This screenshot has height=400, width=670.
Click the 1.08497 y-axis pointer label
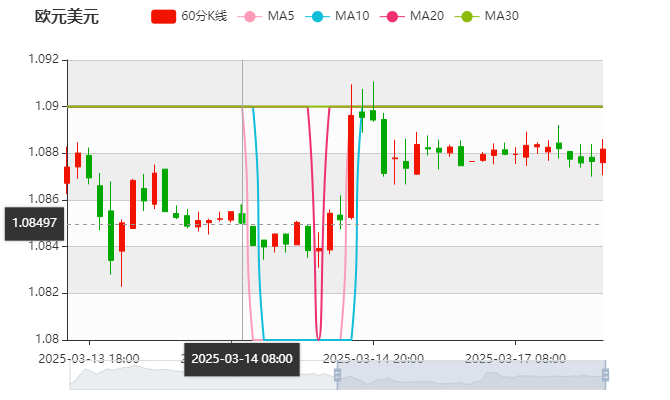[x=34, y=223]
